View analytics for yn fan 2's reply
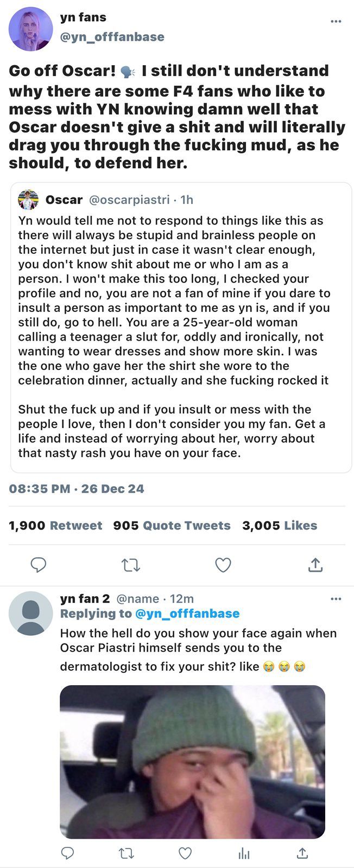This screenshot has width=354, height=868. (244, 853)
